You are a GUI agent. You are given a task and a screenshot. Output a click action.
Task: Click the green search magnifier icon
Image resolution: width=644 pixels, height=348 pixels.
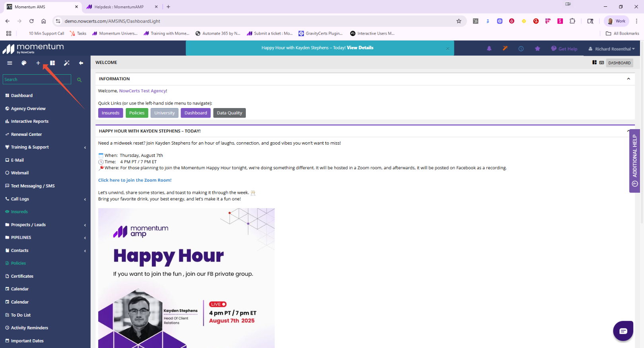[x=79, y=80]
